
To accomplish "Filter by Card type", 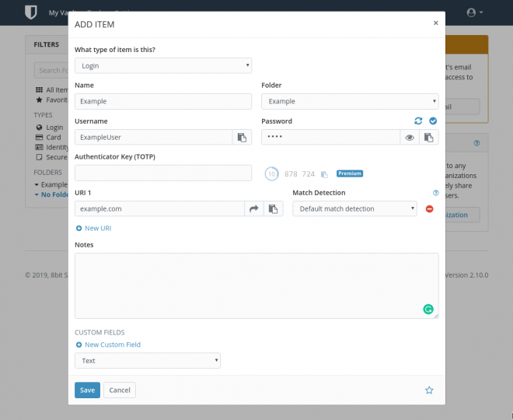I will (x=48, y=137).
